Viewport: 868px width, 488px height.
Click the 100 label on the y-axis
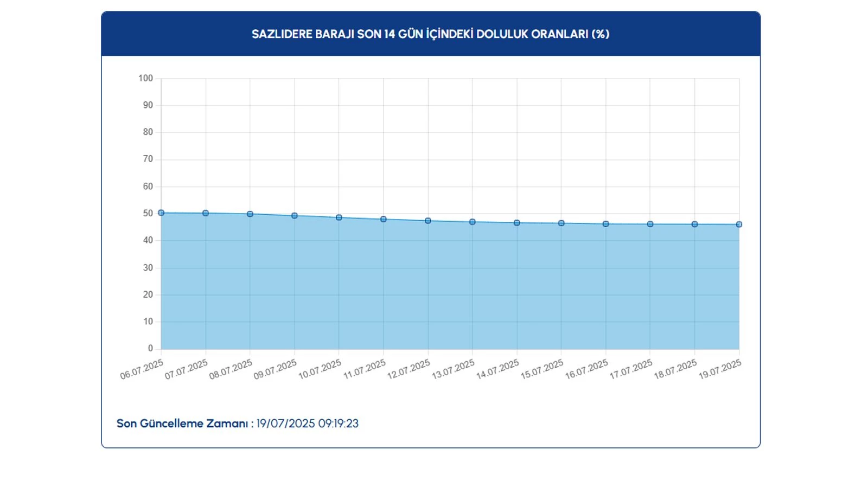point(146,78)
